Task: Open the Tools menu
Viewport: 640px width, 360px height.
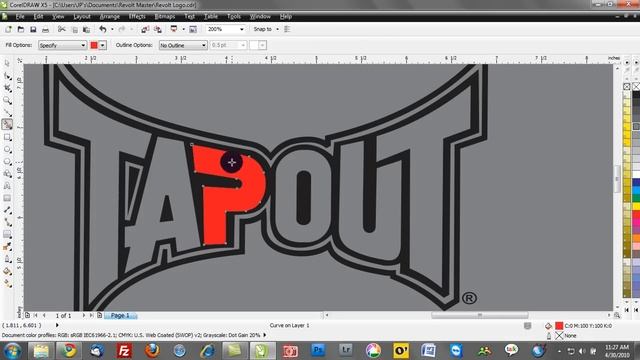Action: pos(234,17)
